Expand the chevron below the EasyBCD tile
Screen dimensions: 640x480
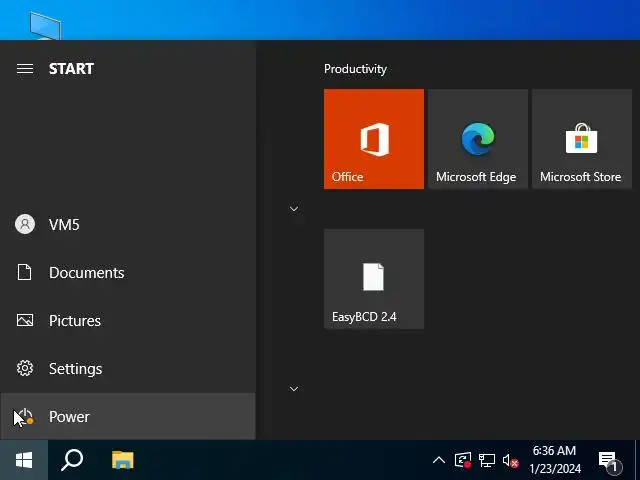294,389
